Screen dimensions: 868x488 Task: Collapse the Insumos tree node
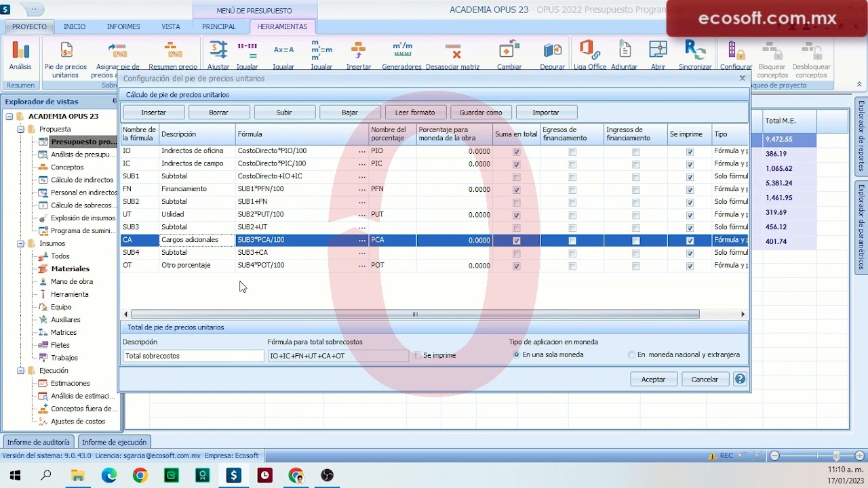click(x=20, y=243)
